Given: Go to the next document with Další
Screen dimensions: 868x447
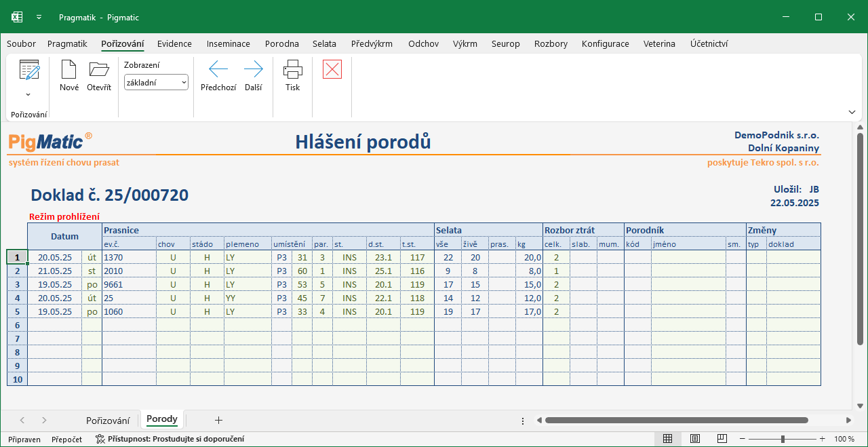Looking at the screenshot, I should (x=254, y=76).
